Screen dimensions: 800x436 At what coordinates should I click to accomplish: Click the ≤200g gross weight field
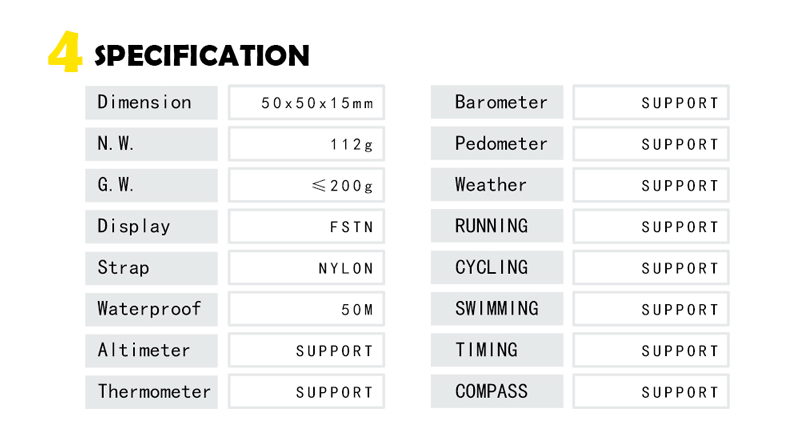[x=306, y=185]
